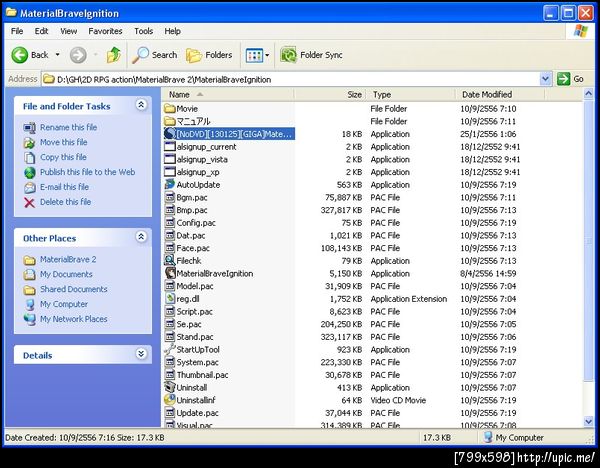Collapse the Other Places panel
Image resolution: width=600 pixels, height=468 pixels.
click(x=141, y=237)
